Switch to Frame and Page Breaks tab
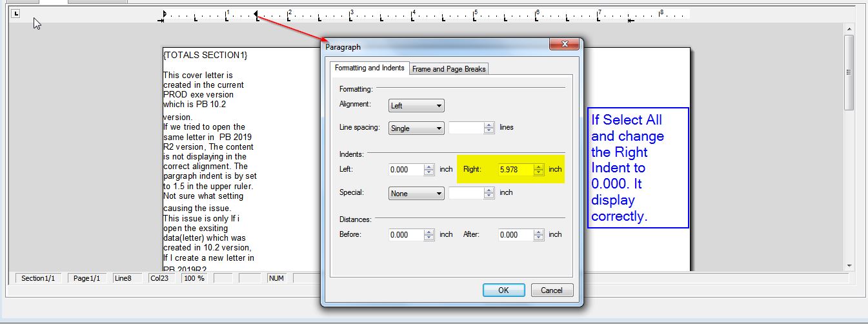The image size is (868, 324). pos(449,69)
